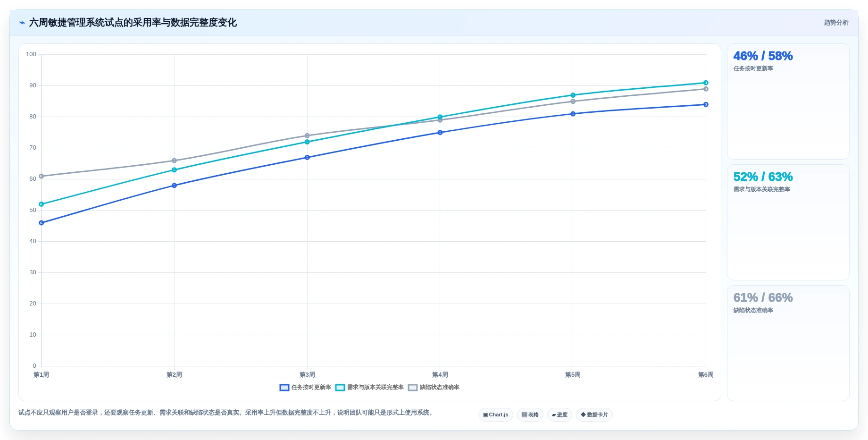Open the 61% / 66% 缺陷状态准确率 card

pyautogui.click(x=788, y=343)
